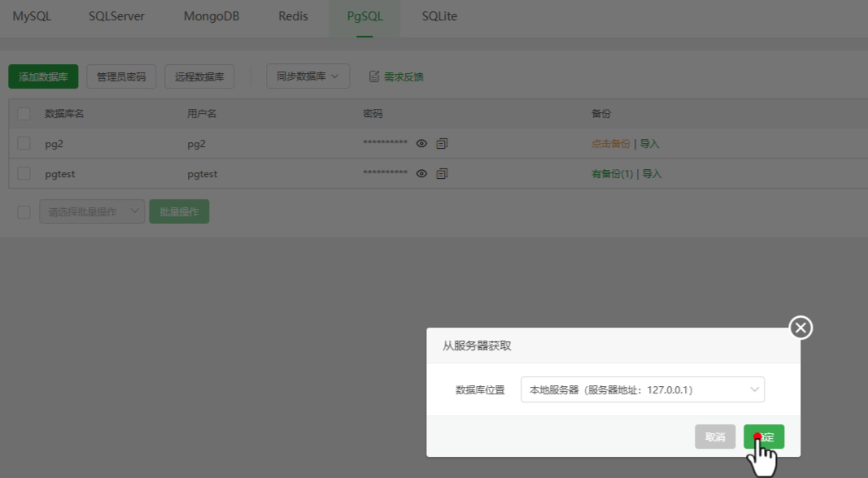Copy the pg2 password
868x478 pixels.
pyautogui.click(x=442, y=144)
